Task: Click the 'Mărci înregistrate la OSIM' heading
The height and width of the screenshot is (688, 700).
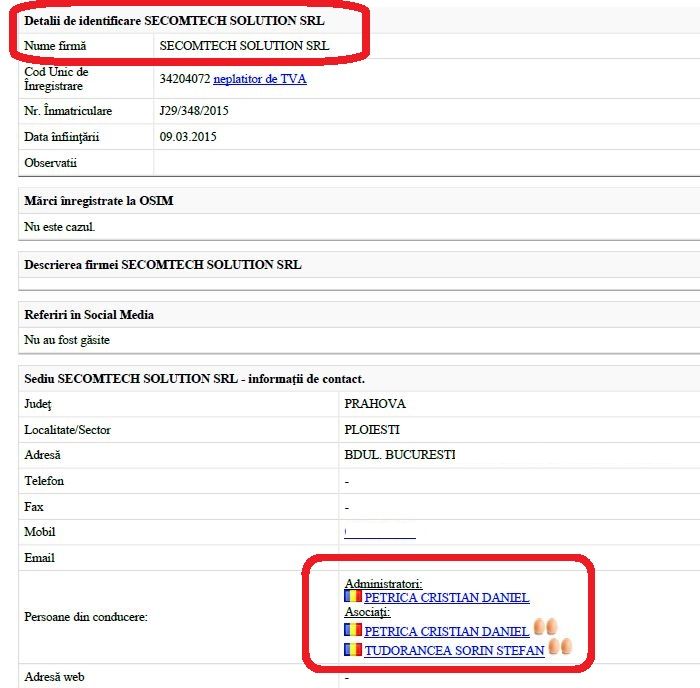Action: click(x=99, y=201)
